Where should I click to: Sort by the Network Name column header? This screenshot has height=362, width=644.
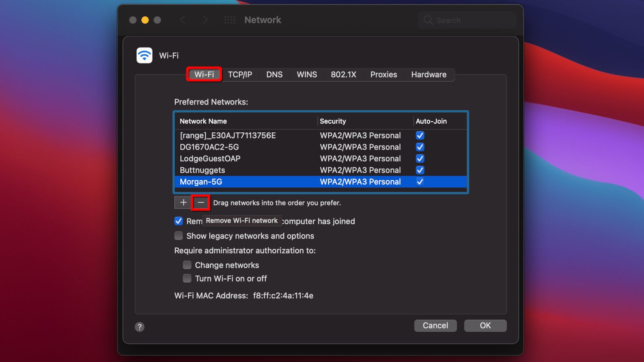pos(246,121)
